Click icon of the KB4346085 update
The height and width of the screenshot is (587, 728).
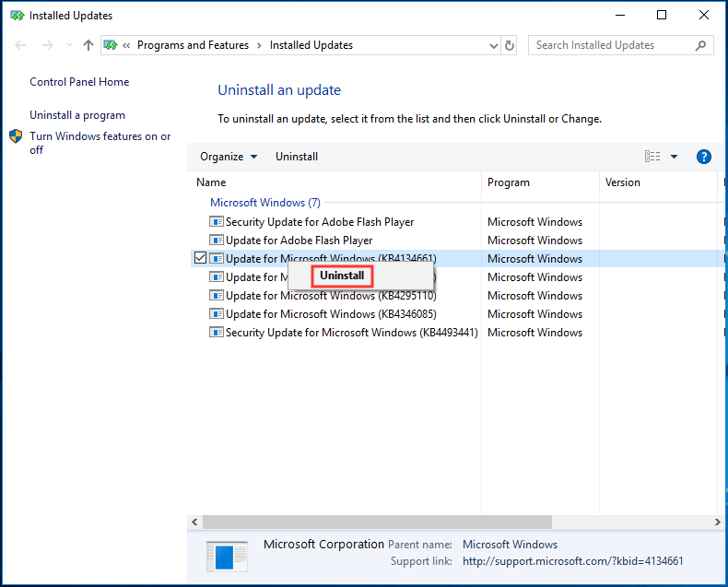pyautogui.click(x=216, y=314)
